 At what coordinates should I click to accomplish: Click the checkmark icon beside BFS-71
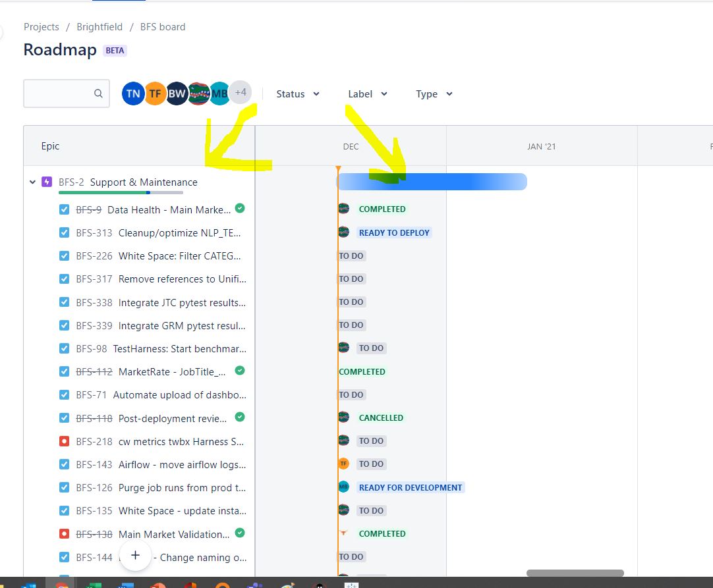pos(64,394)
